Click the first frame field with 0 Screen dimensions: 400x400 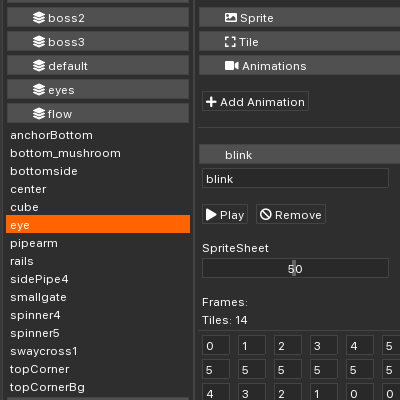[216, 345]
